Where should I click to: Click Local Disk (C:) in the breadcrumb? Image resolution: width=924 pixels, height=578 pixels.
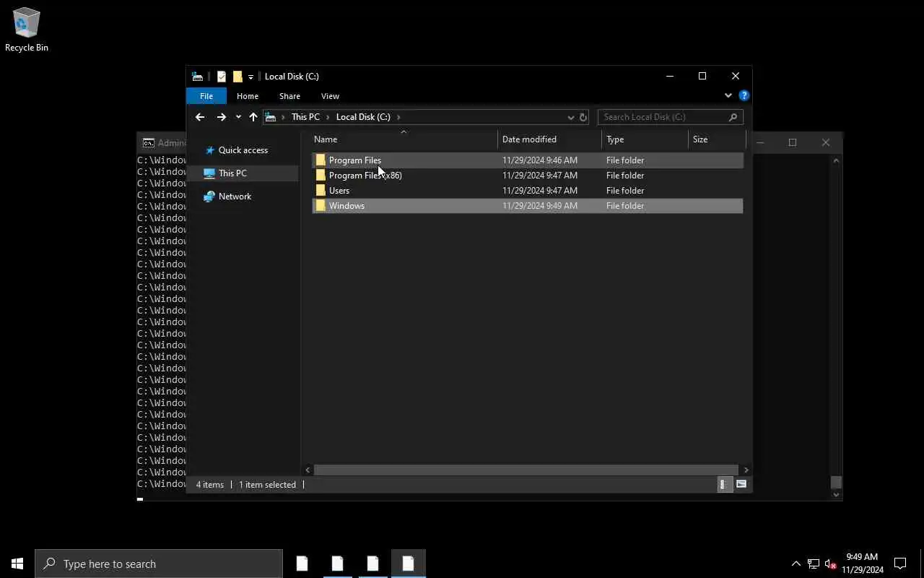tap(363, 117)
